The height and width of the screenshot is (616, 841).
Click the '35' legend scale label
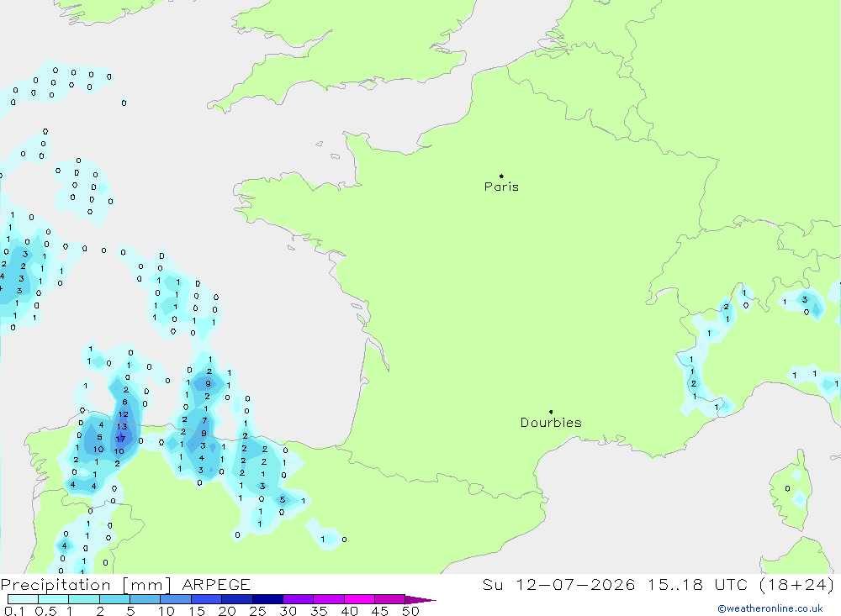pyautogui.click(x=319, y=611)
